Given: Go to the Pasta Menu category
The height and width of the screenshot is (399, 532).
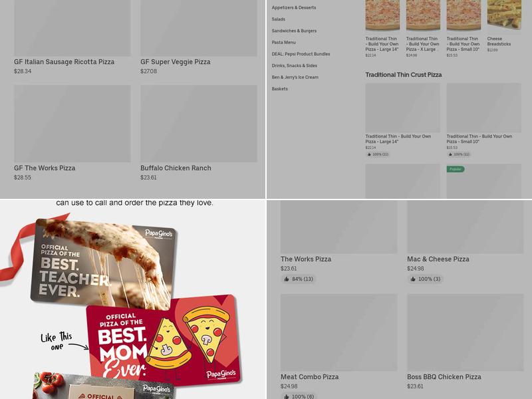Looking at the screenshot, I should click(284, 43).
